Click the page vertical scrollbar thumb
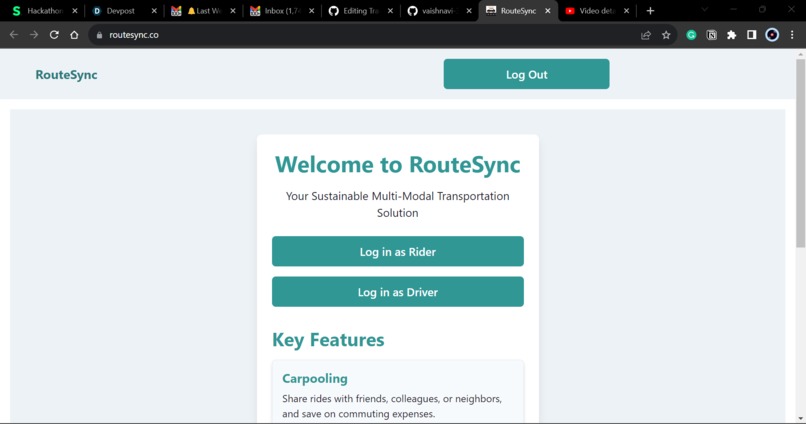The image size is (806, 424). click(x=801, y=153)
